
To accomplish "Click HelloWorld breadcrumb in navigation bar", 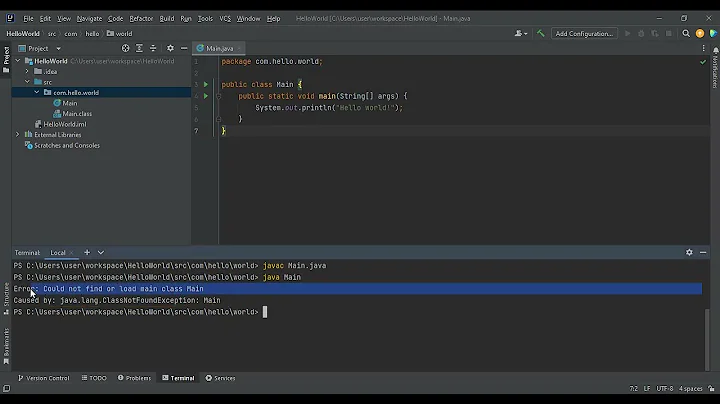I will (x=23, y=34).
